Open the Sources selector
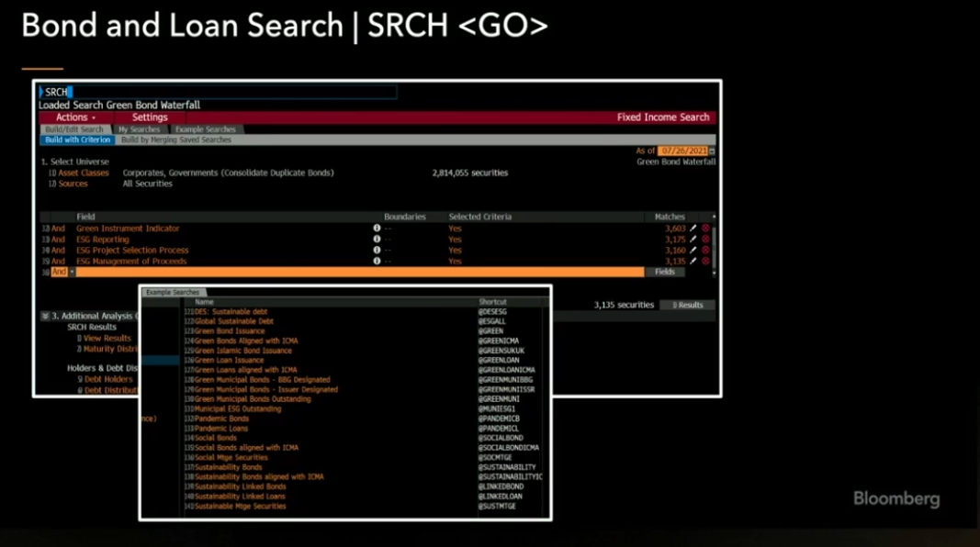 pyautogui.click(x=73, y=184)
